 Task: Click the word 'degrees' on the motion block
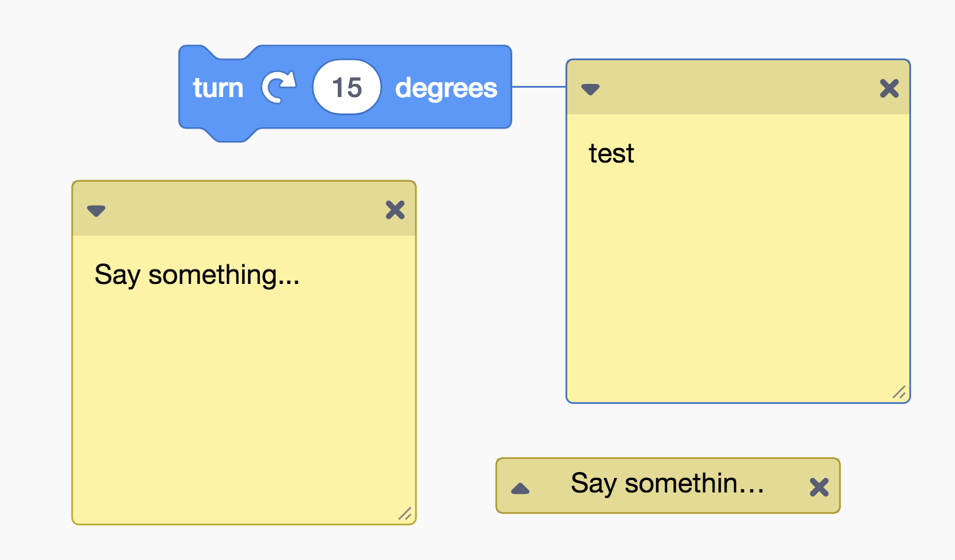pyautogui.click(x=446, y=89)
